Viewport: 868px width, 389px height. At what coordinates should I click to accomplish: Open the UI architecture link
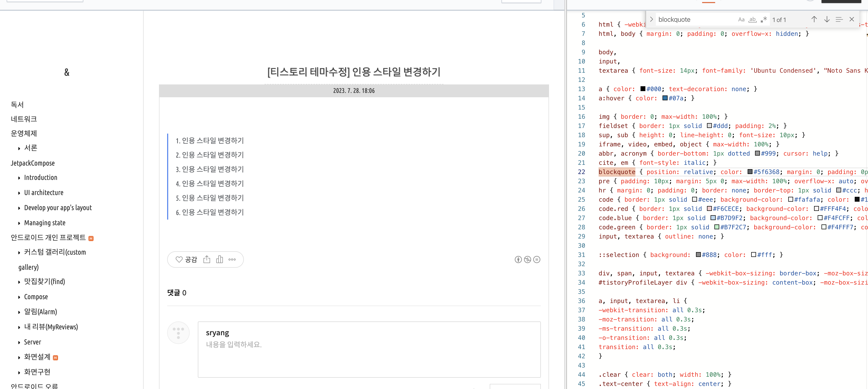tap(43, 193)
